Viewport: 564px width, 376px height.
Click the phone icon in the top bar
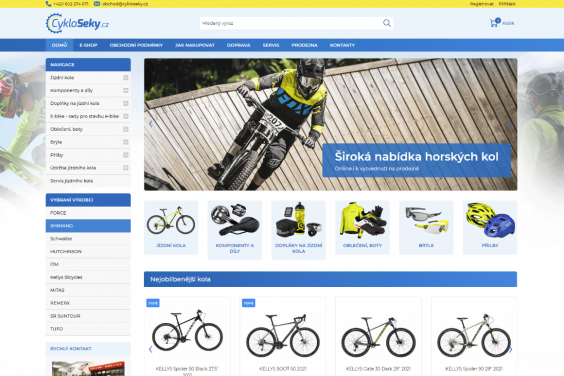[49, 4]
